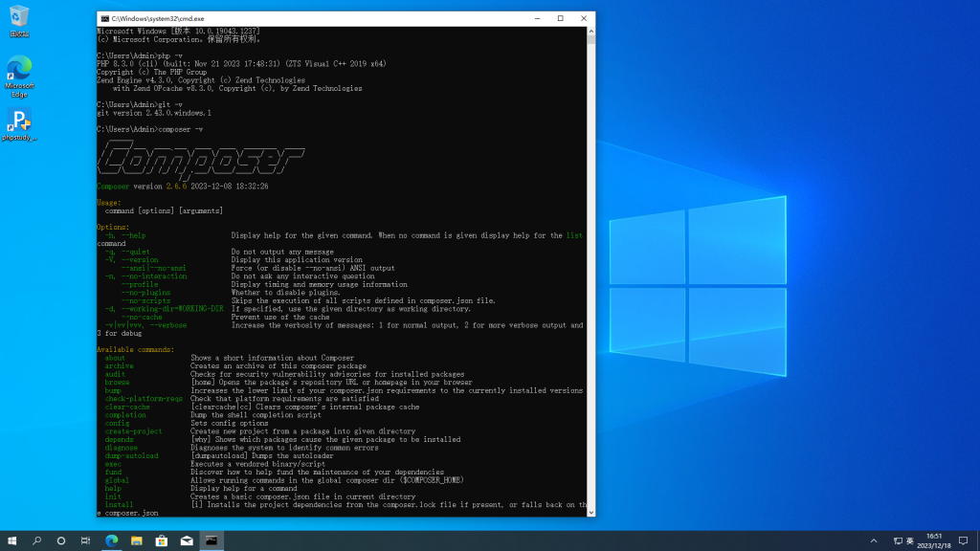This screenshot has width=980, height=551.
Task: Open taskbar search magnifier
Action: coord(37,541)
